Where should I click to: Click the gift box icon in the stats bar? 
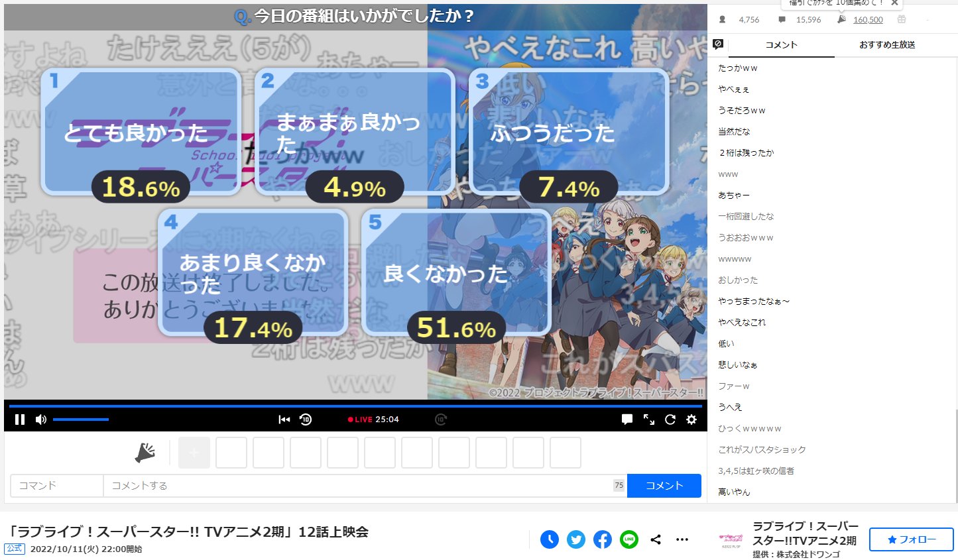click(902, 20)
